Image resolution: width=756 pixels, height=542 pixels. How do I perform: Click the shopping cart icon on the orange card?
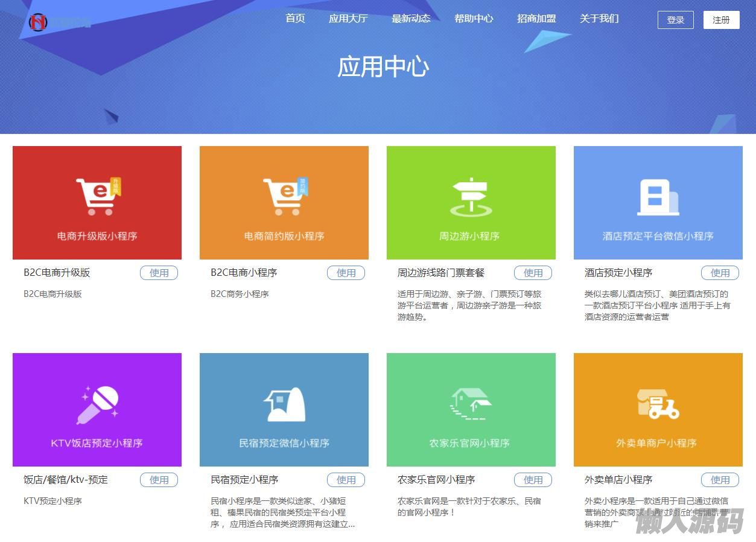tap(285, 196)
